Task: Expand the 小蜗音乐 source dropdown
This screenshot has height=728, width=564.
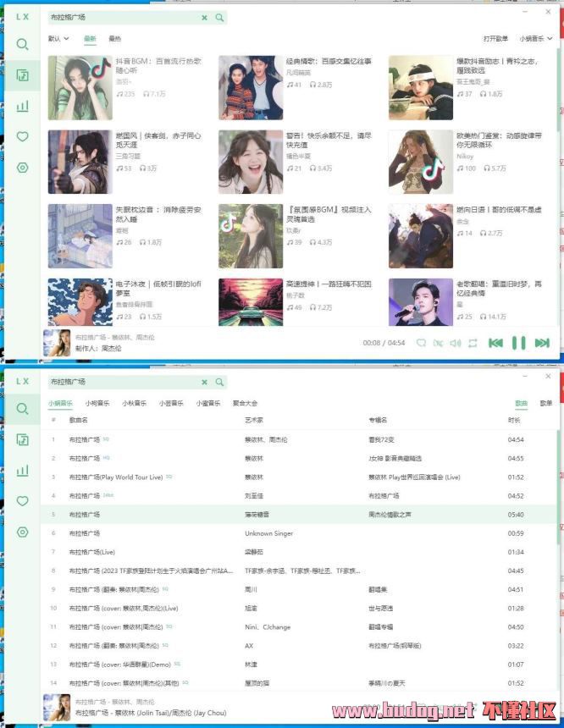Action: coord(536,39)
